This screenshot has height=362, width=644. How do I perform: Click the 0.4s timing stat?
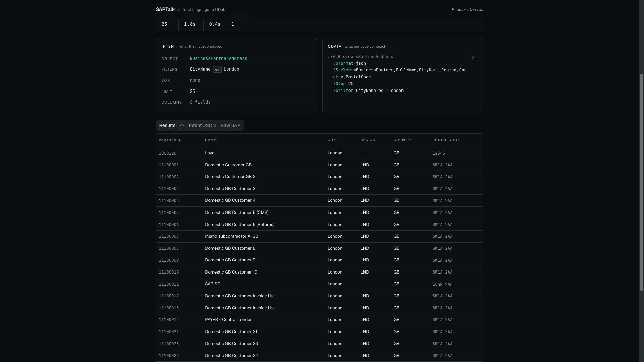pyautogui.click(x=215, y=24)
